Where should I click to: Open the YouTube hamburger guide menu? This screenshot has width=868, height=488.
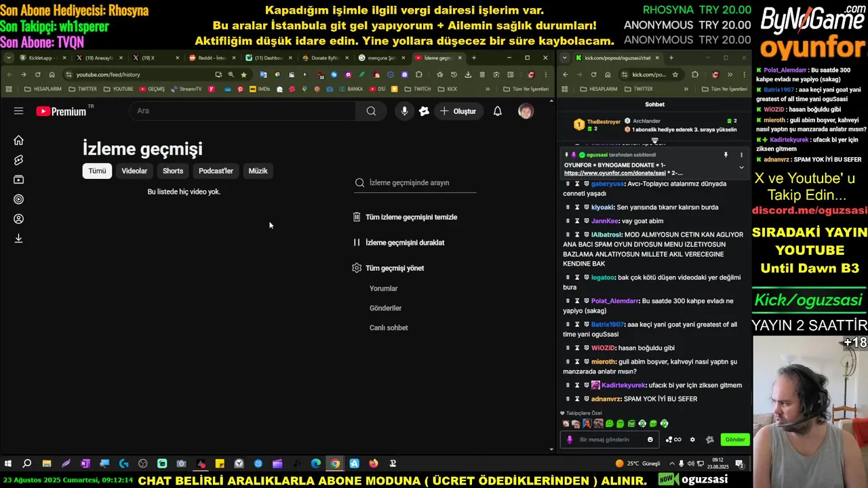pos(18,111)
